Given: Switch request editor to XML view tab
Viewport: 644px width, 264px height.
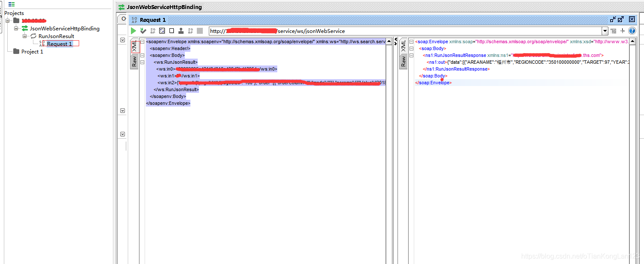Looking at the screenshot, I should coord(134,47).
